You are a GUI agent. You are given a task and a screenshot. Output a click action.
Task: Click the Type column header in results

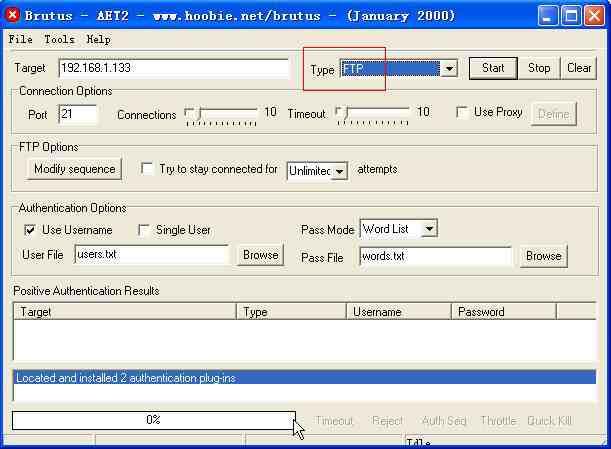[x=291, y=312]
